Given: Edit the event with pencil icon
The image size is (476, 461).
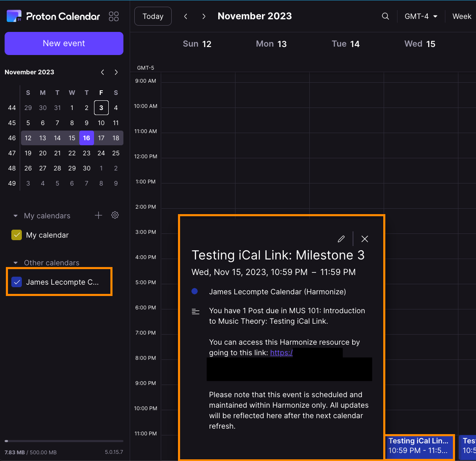Looking at the screenshot, I should tap(341, 239).
